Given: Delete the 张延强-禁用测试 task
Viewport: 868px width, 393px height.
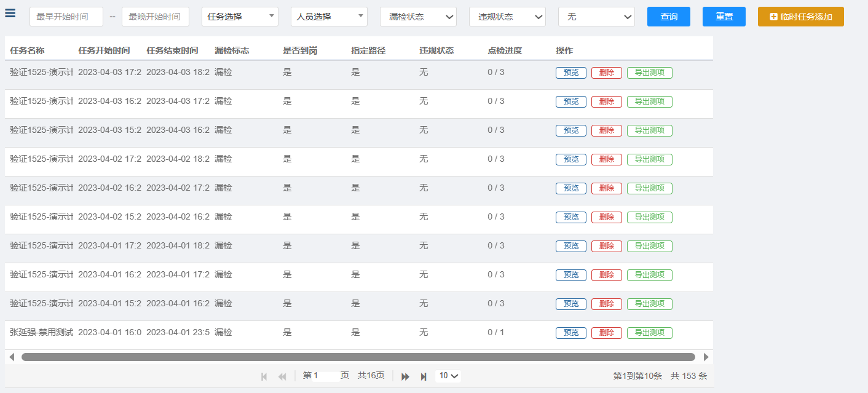Looking at the screenshot, I should (x=607, y=333).
